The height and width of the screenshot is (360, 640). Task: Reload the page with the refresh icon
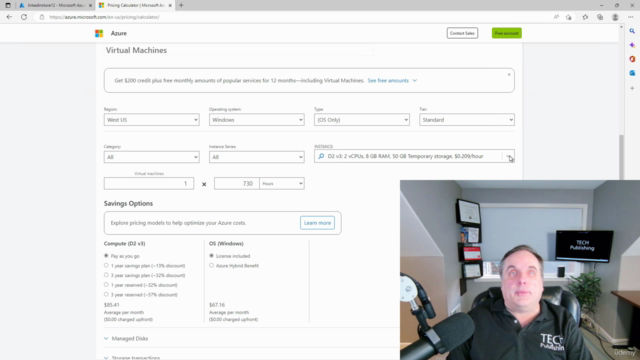pos(24,17)
